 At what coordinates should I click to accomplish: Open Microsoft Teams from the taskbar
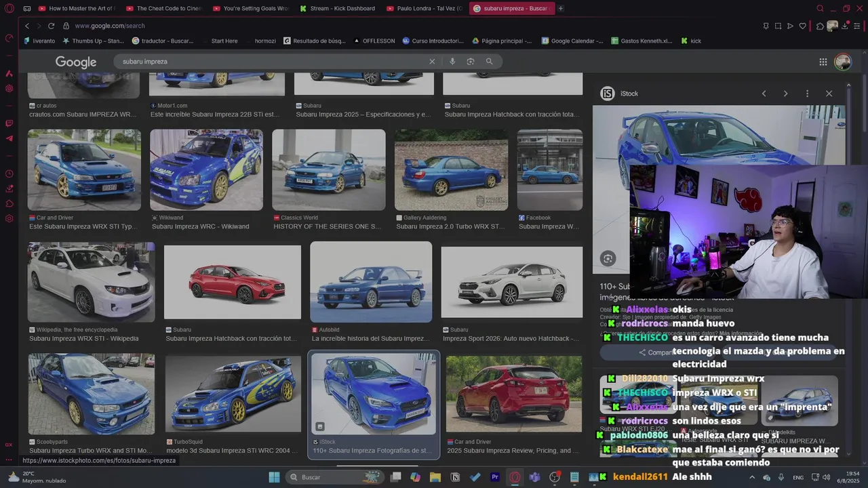(534, 477)
